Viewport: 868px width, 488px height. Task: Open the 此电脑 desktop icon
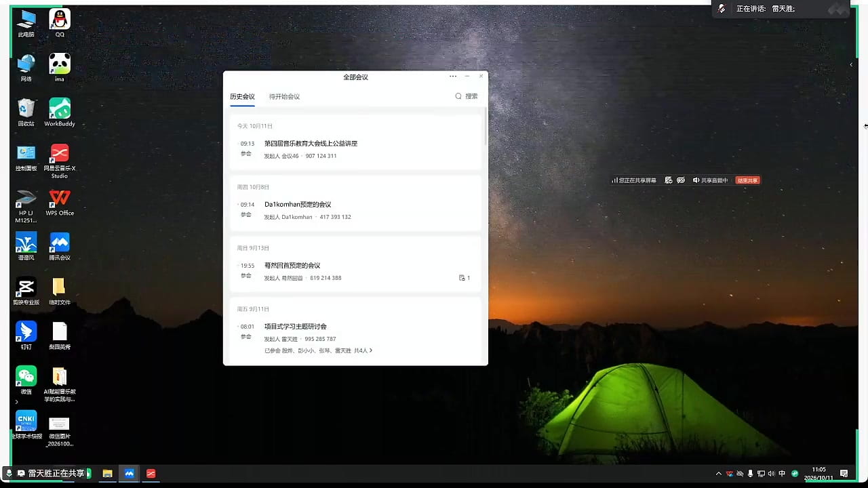26,23
